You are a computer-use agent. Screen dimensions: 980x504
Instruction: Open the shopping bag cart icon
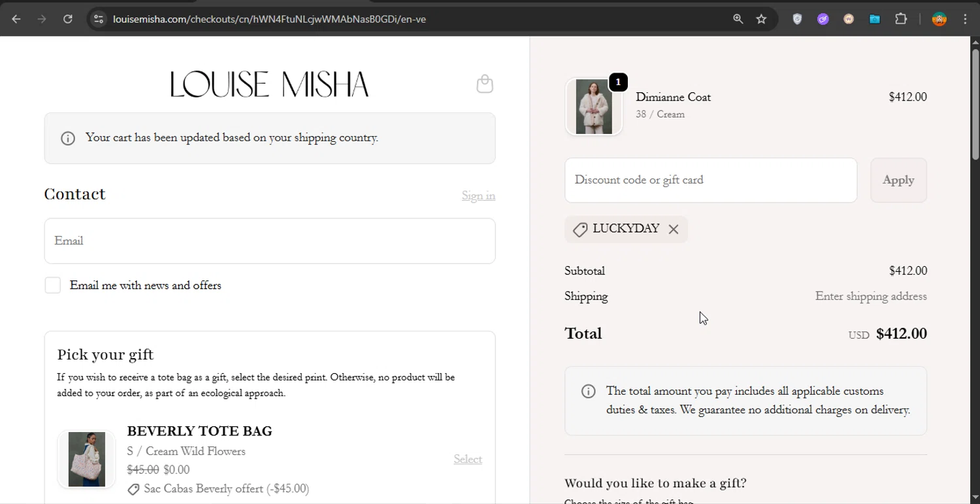point(485,84)
